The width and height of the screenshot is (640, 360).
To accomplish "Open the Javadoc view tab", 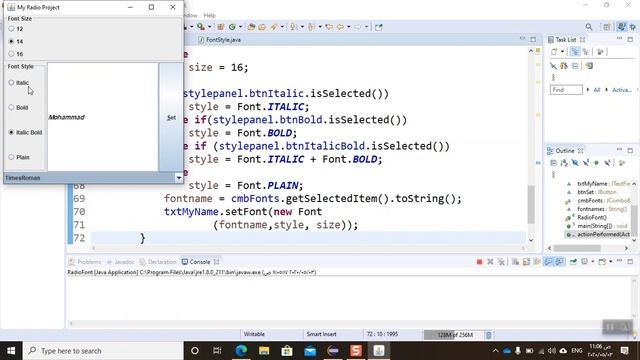I will coord(121,262).
